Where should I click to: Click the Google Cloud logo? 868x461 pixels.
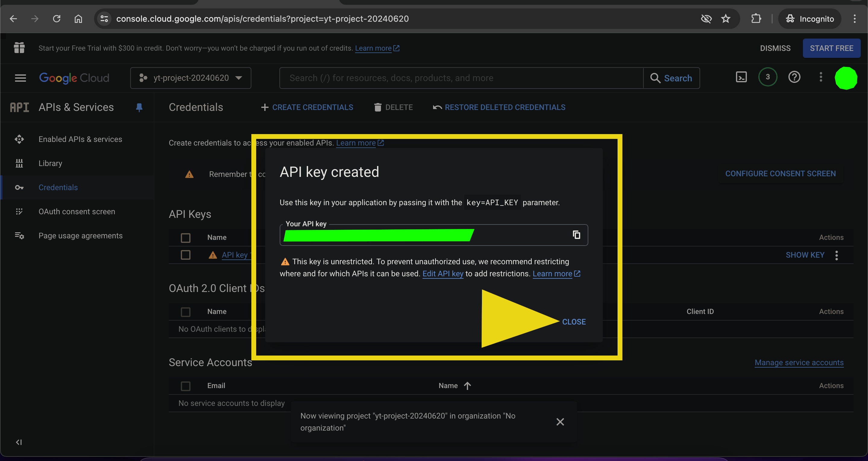click(74, 78)
